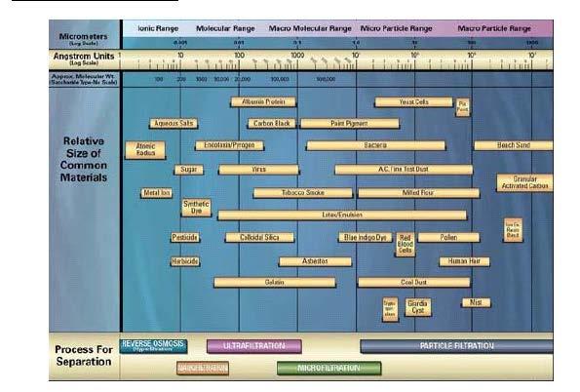
Task: Click the 'Milled Flour' bar
Action: point(418,193)
